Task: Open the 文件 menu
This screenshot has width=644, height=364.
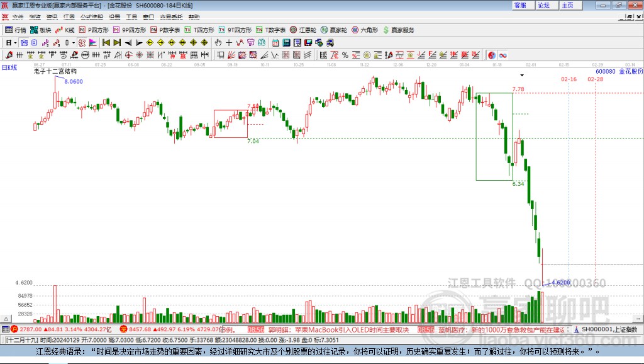Action: (x=18, y=17)
